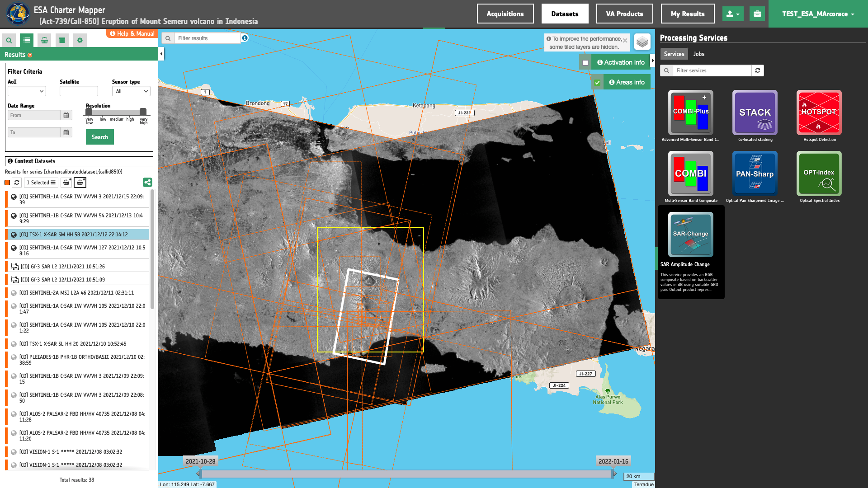868x488 pixels.
Task: Launch the COMBI multi-sensor composite service
Action: 691,174
